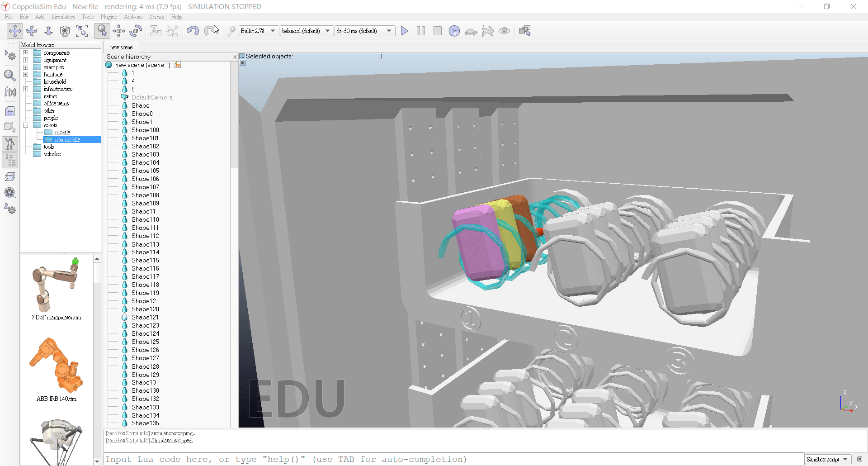The image size is (868, 466).
Task: Switch to the new scene tab
Action: [121, 48]
